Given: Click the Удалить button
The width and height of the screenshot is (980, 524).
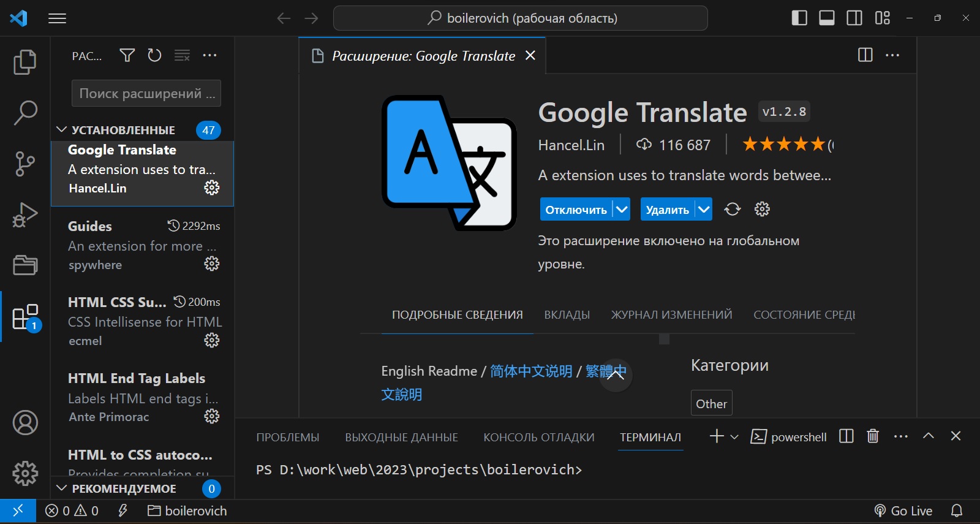Looking at the screenshot, I should (x=668, y=210).
